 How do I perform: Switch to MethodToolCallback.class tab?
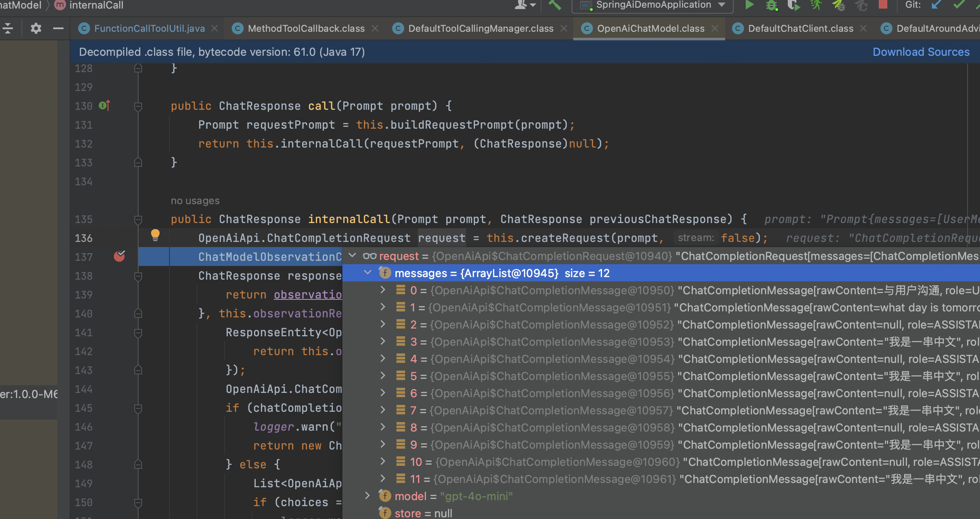coord(306,28)
